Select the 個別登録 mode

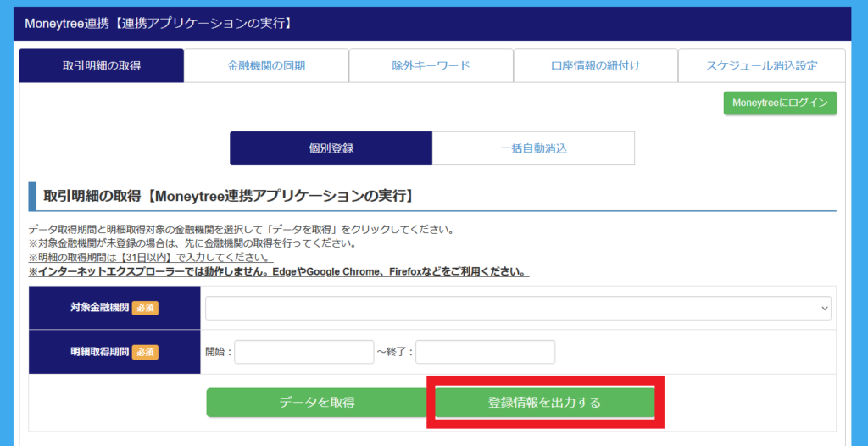pos(331,148)
